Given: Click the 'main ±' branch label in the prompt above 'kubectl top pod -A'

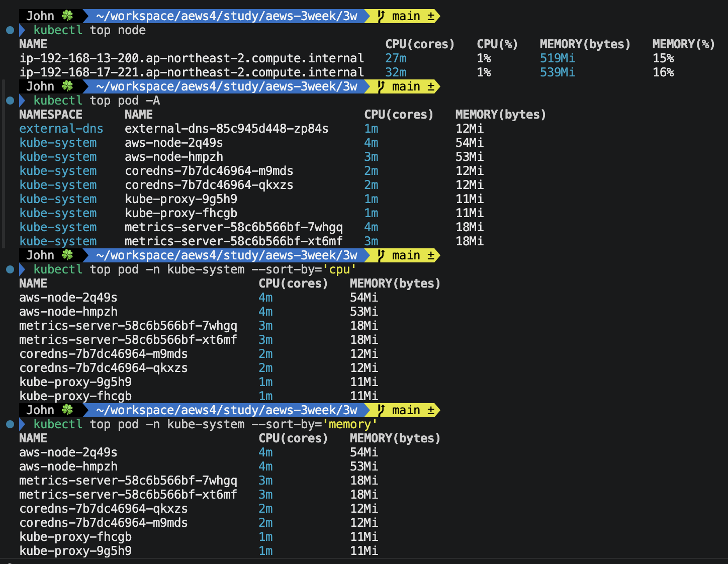Looking at the screenshot, I should [413, 86].
